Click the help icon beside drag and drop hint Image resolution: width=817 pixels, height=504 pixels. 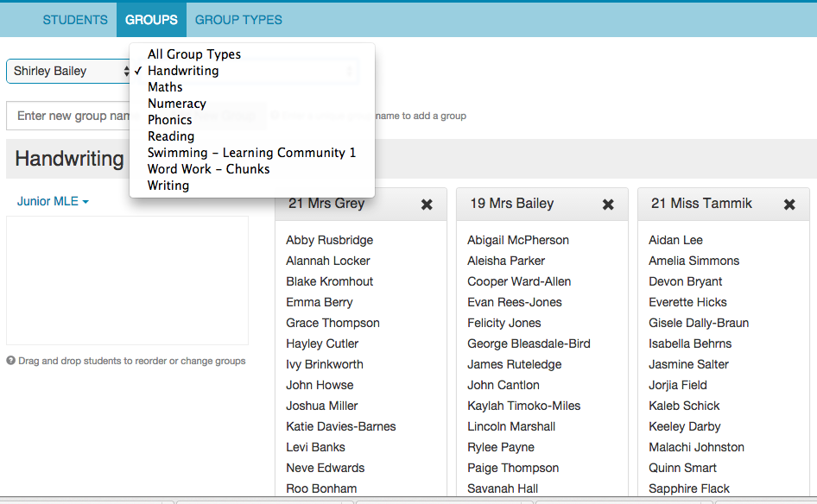pyautogui.click(x=11, y=361)
